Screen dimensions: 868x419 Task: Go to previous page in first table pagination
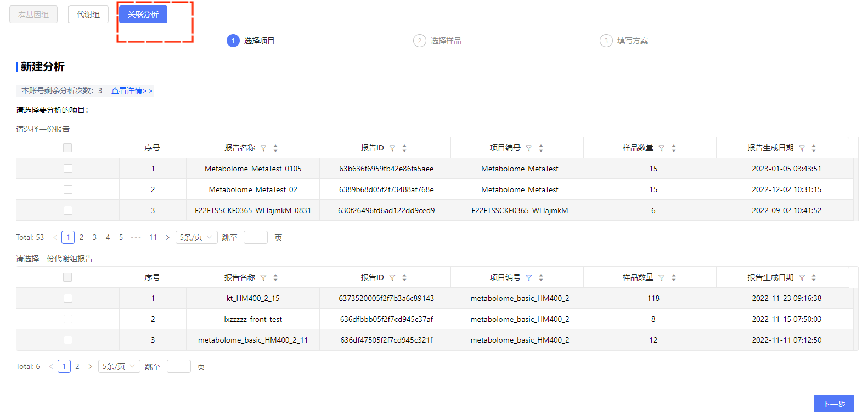[55, 238]
